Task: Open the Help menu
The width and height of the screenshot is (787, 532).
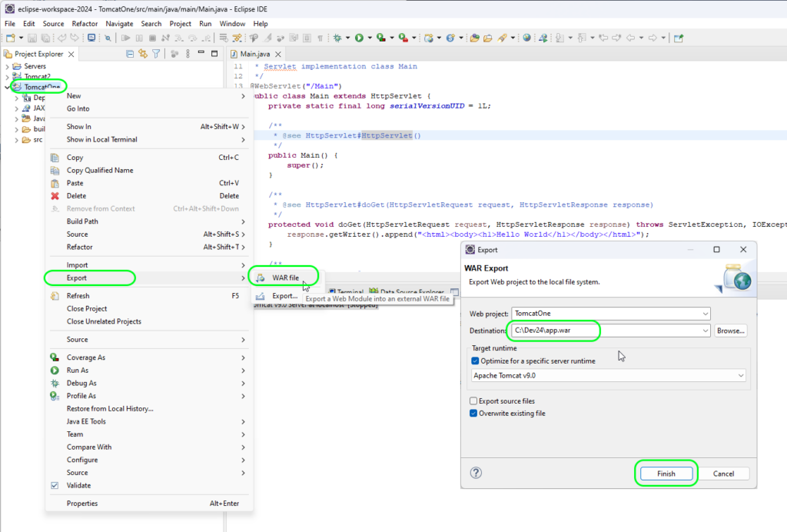Action: (x=261, y=24)
